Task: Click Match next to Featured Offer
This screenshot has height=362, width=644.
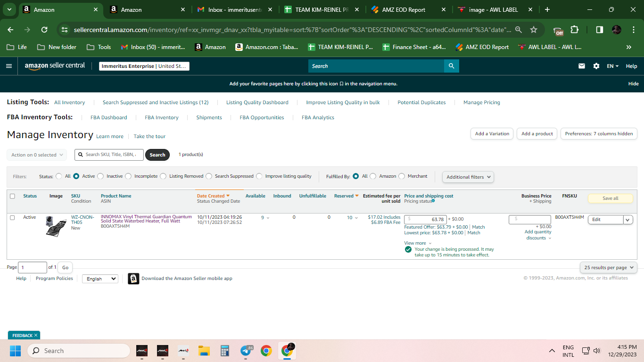Action: pyautogui.click(x=479, y=227)
